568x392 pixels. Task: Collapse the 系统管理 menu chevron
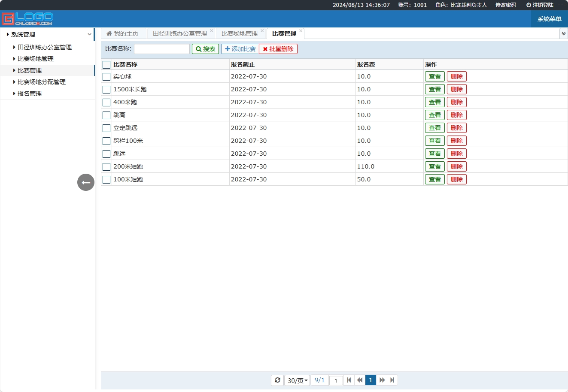click(x=89, y=34)
